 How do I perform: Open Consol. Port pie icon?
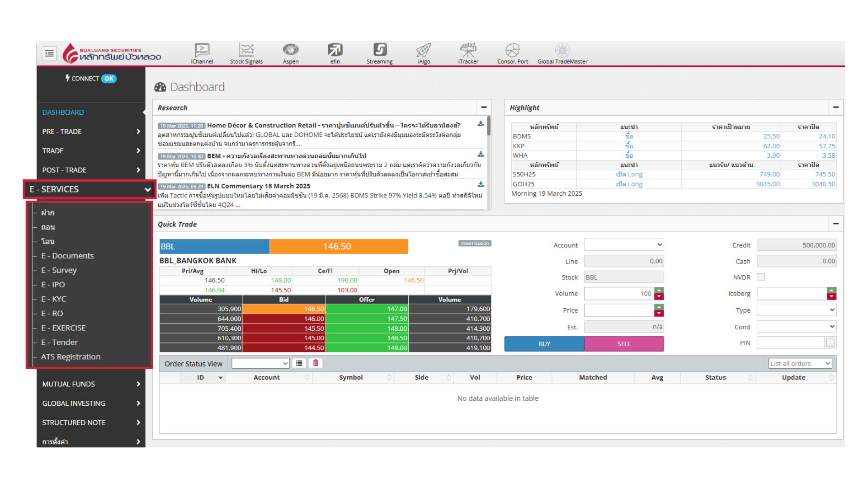513,54
